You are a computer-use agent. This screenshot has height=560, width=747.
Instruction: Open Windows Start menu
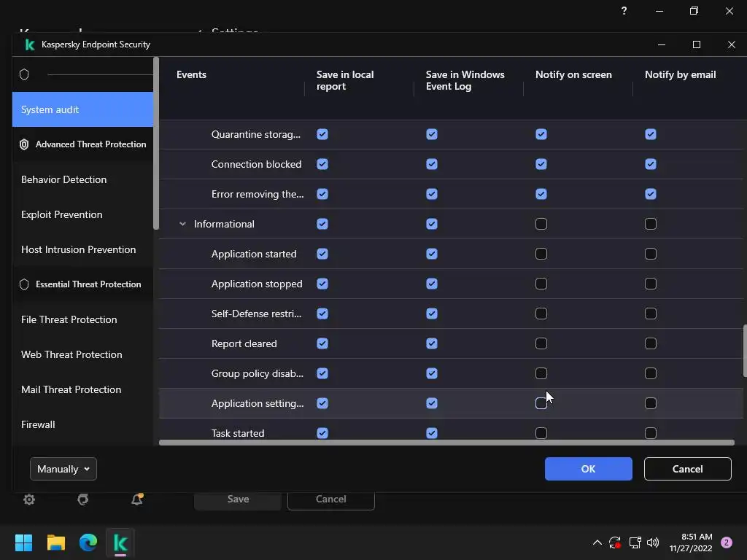[23, 542]
